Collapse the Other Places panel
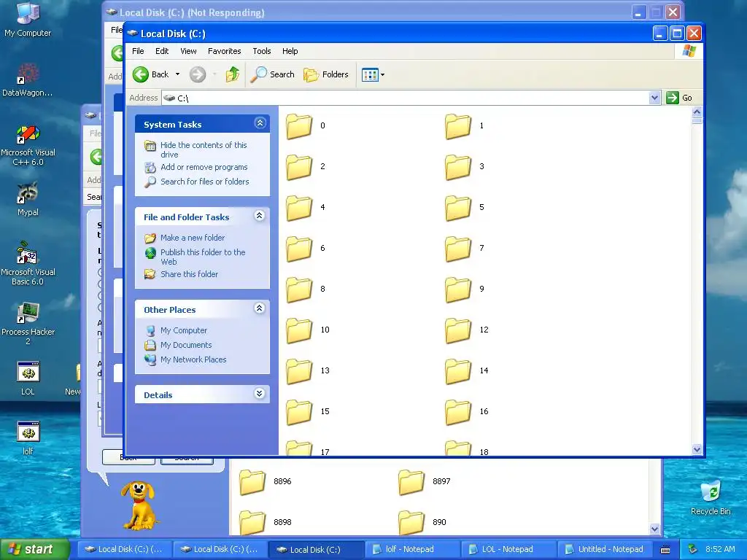747x560 pixels. tap(260, 308)
